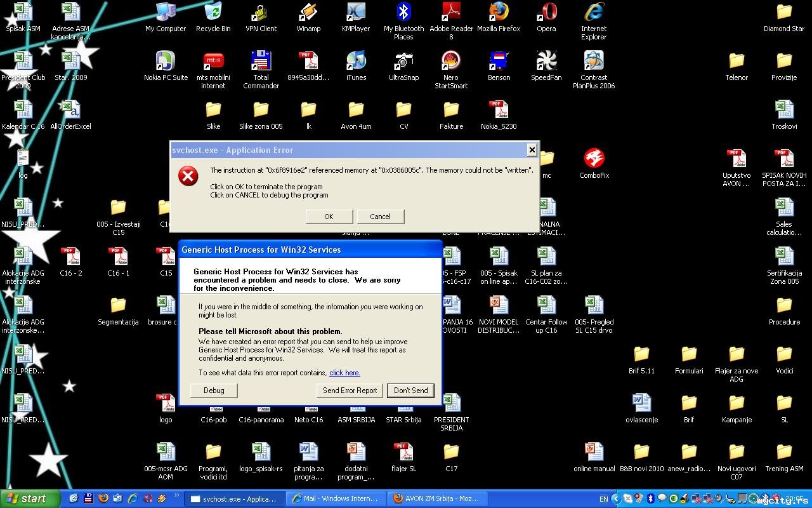Switch to AVON ZM Srbija Mozilla task
812x508 pixels.
pos(436,498)
